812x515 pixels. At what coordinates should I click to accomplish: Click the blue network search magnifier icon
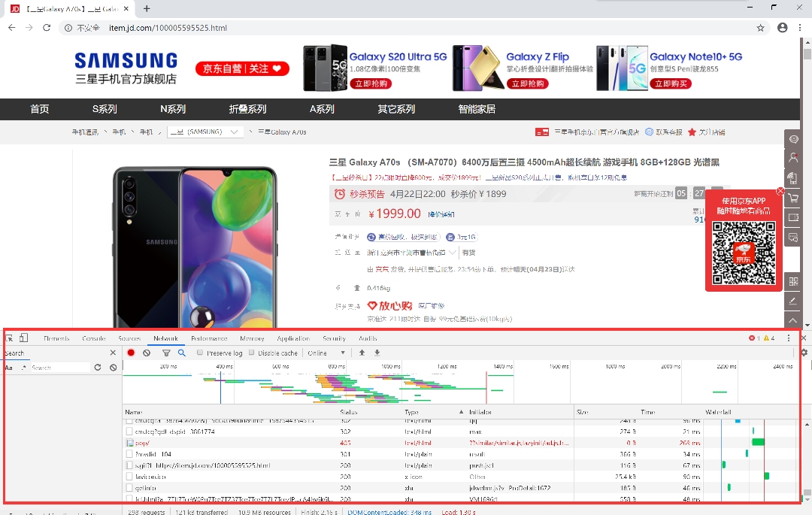[x=182, y=353]
